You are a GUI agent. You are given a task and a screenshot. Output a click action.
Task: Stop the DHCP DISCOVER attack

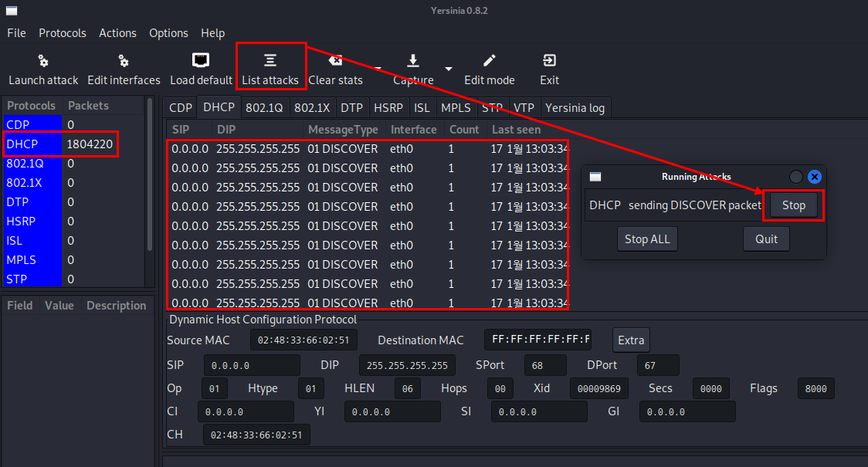pyautogui.click(x=793, y=205)
